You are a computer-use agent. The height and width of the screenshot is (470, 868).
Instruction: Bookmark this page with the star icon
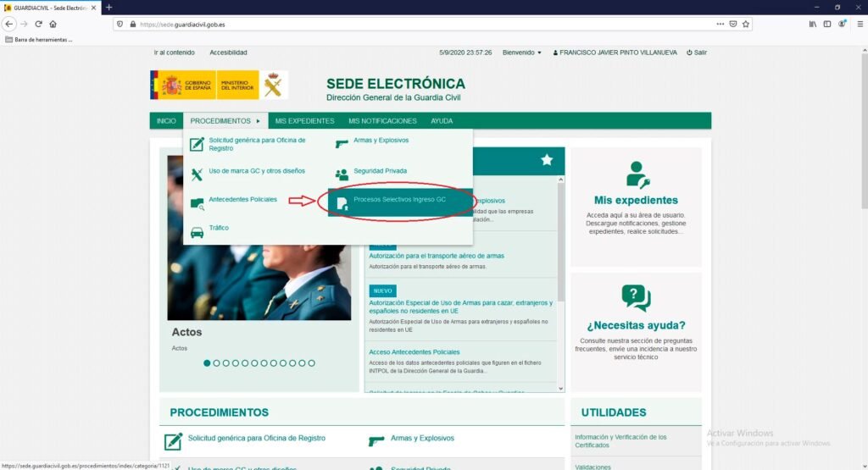tap(746, 24)
